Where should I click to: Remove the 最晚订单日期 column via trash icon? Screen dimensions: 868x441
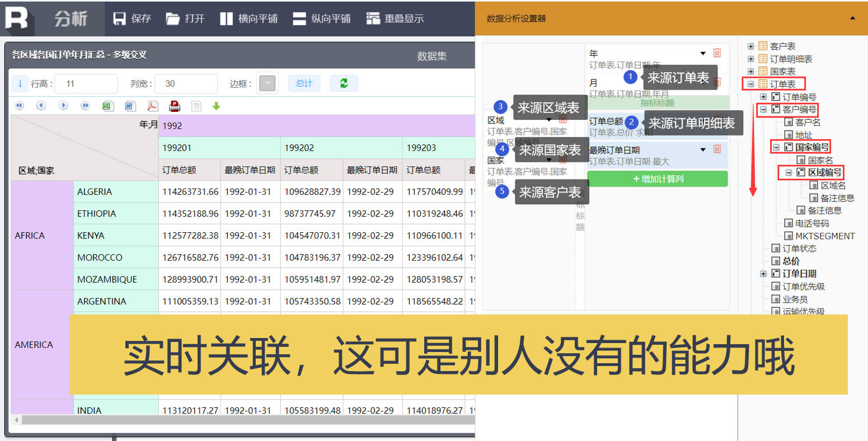click(x=717, y=149)
